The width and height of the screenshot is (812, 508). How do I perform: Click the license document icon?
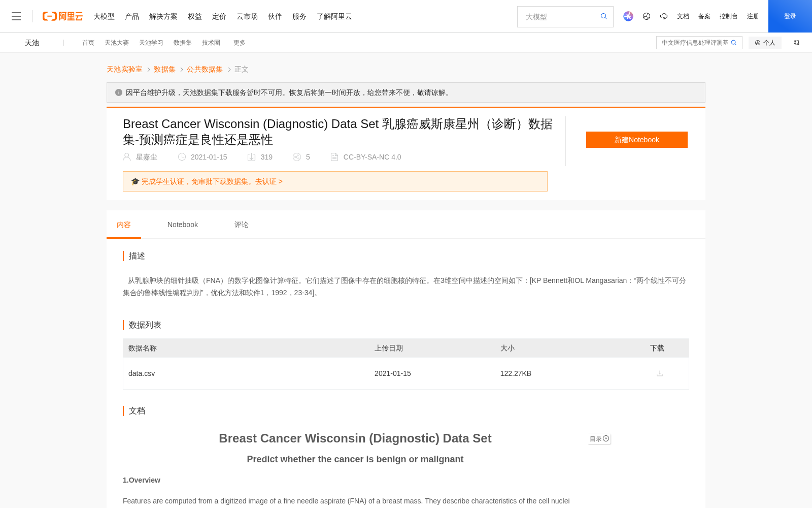click(x=334, y=157)
